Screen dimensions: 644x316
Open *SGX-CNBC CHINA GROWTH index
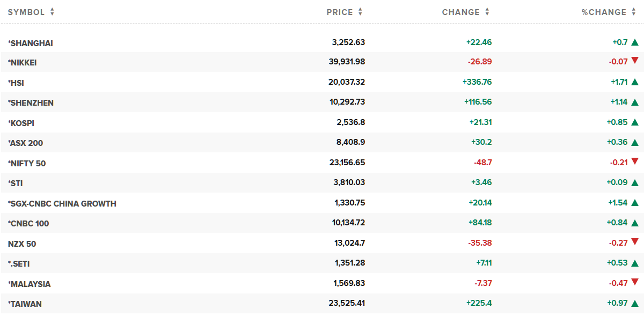62,204
